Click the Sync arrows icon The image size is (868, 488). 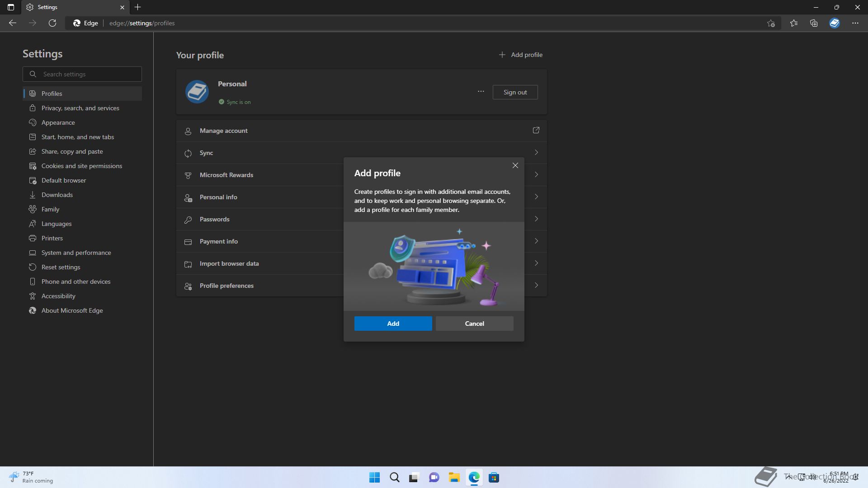pyautogui.click(x=188, y=153)
